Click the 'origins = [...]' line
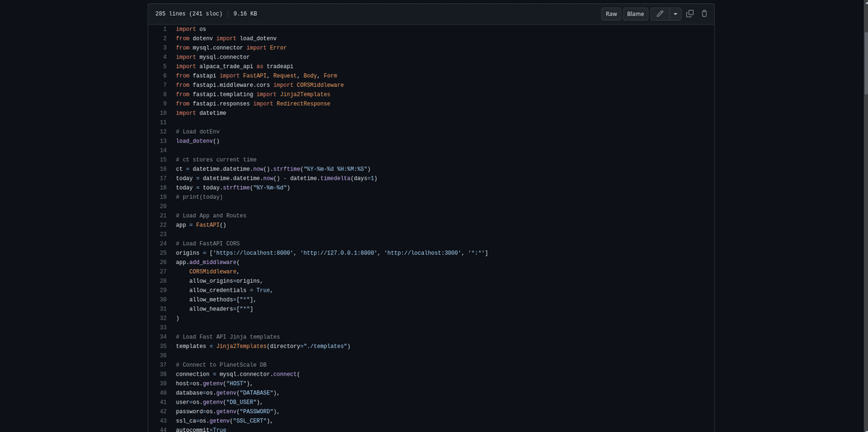868x432 pixels. [x=332, y=253]
